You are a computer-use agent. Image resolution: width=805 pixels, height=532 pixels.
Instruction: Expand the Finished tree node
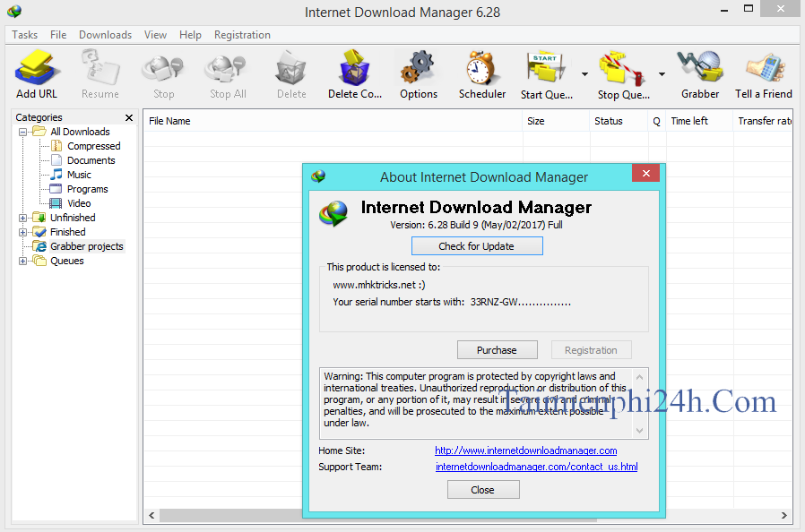tap(22, 232)
